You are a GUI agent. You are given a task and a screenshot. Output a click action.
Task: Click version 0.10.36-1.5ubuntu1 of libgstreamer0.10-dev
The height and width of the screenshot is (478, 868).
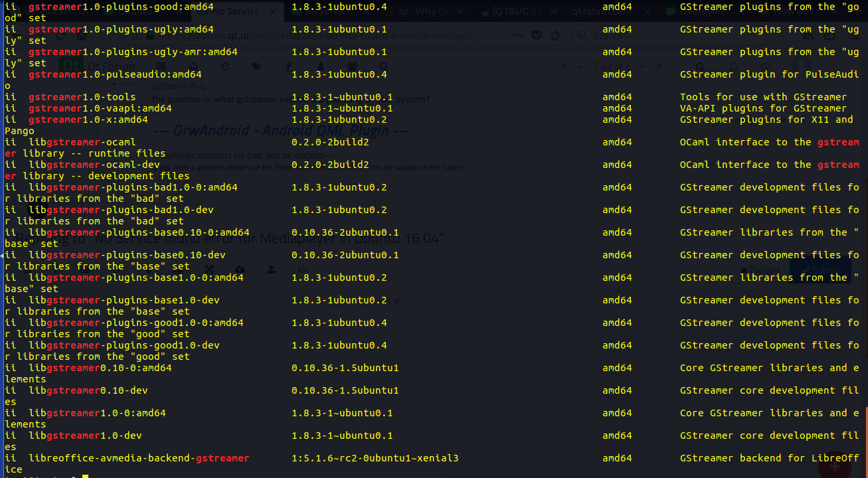(x=345, y=390)
